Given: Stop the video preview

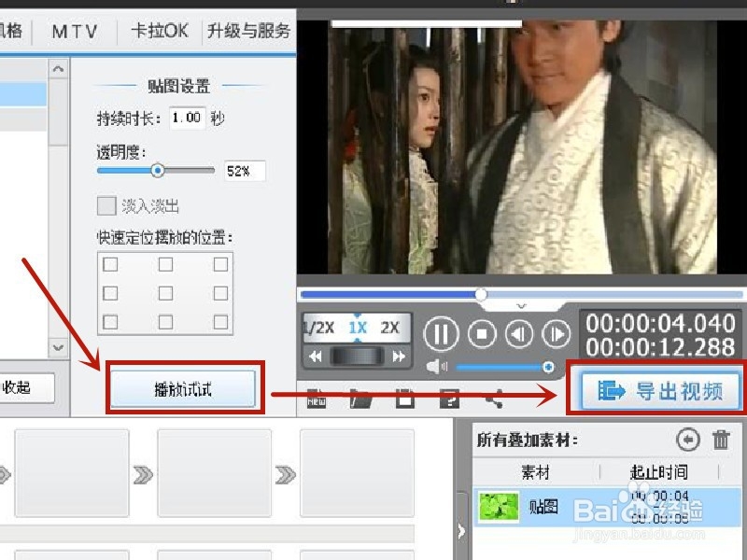Looking at the screenshot, I should pyautogui.click(x=482, y=334).
